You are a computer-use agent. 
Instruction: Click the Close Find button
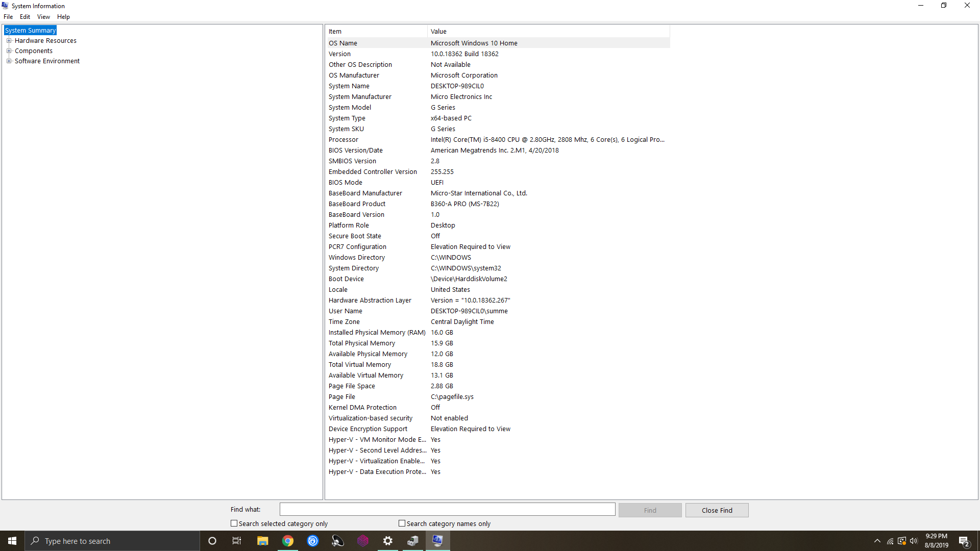pyautogui.click(x=717, y=510)
